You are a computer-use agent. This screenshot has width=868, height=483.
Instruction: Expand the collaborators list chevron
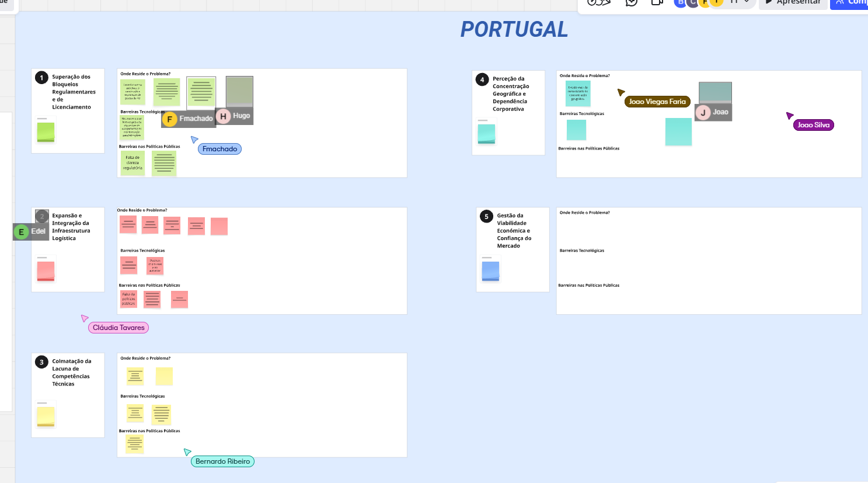click(747, 2)
